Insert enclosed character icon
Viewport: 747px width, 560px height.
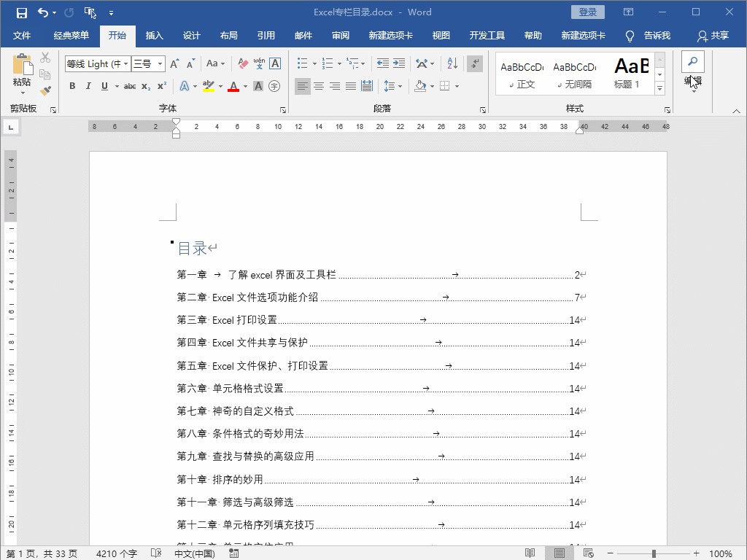274,86
